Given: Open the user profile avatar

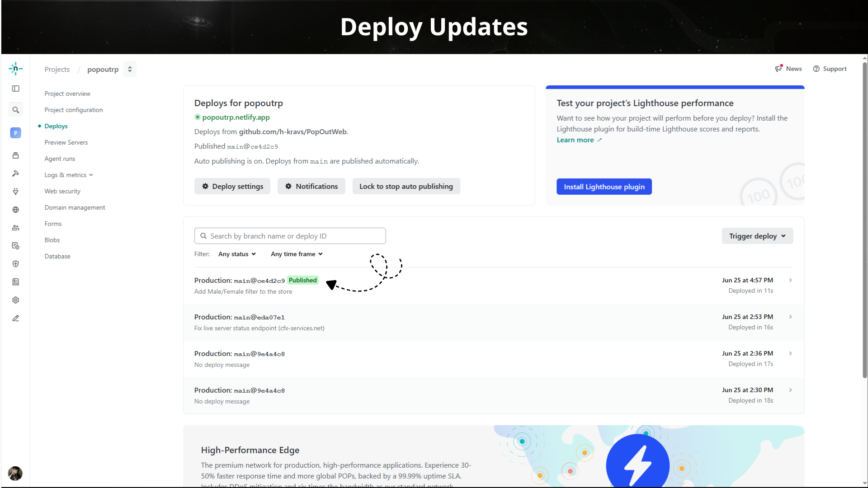Looking at the screenshot, I should pos(15,473).
